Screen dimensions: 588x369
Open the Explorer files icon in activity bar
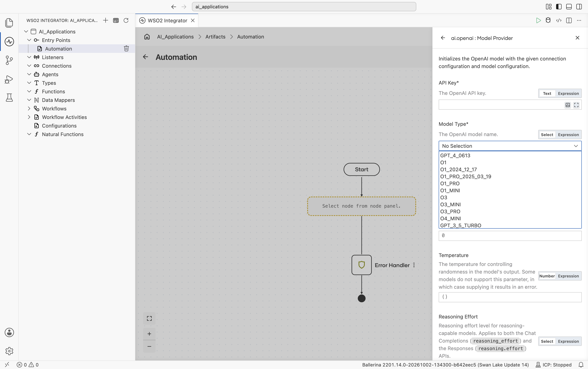(9, 23)
